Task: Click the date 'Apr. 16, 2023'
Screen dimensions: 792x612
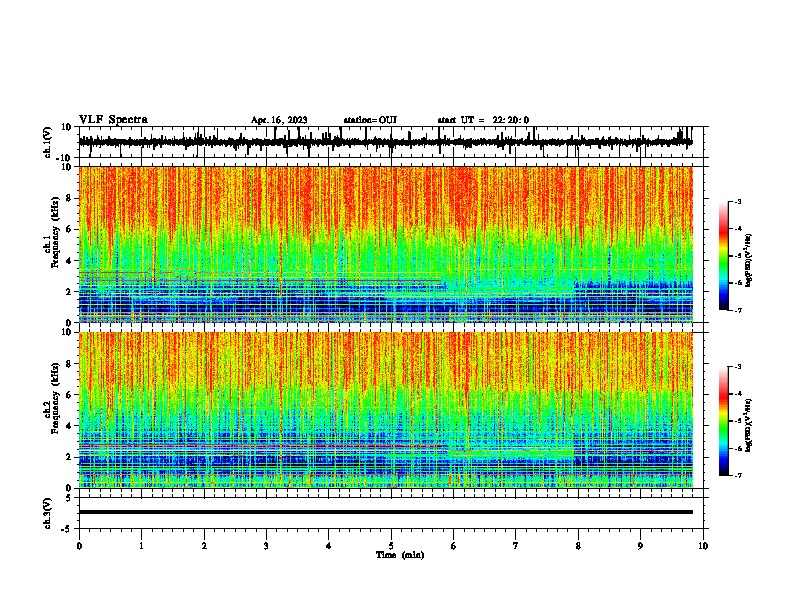Action: click(x=279, y=120)
